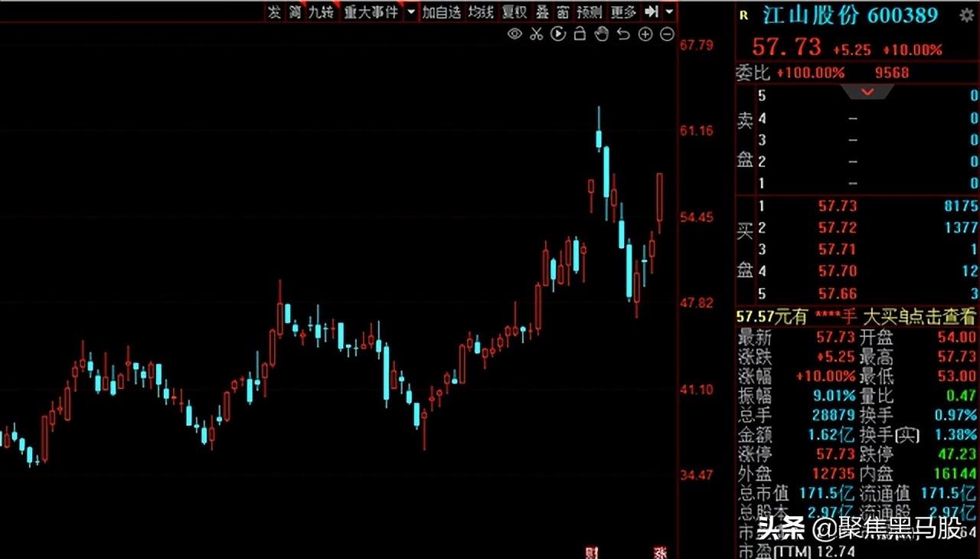Click the 跌停 value 47.23
The width and height of the screenshot is (980, 559).
(x=957, y=454)
